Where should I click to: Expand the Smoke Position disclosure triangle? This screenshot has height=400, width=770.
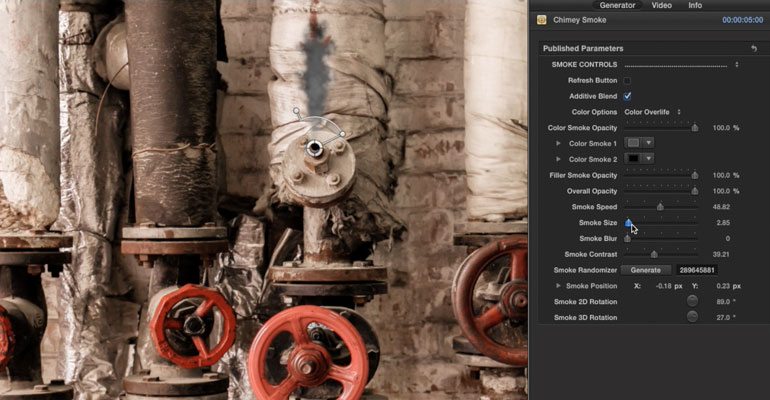coord(558,286)
